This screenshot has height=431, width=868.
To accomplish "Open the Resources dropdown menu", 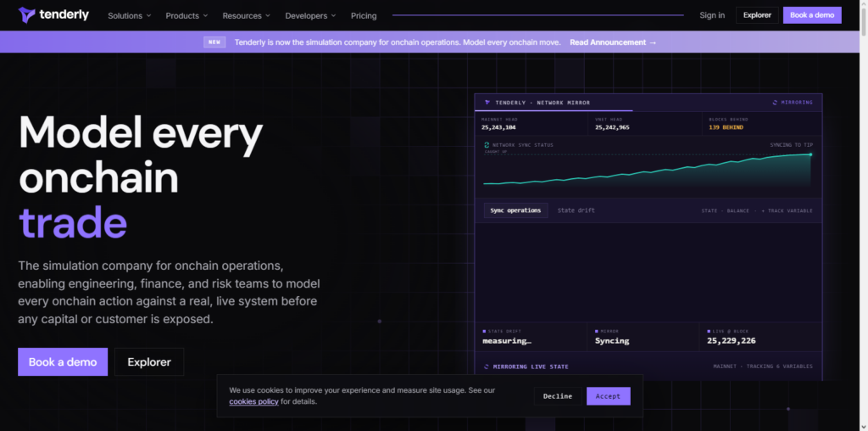I will [247, 15].
